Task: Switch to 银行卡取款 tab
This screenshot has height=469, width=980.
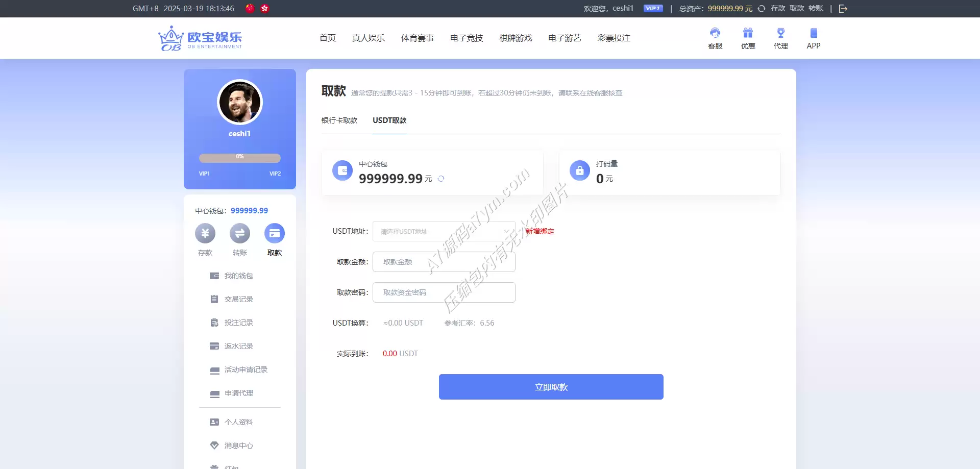Action: click(339, 120)
